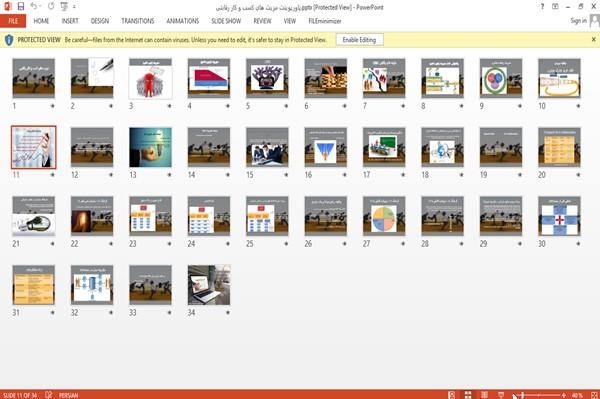Viewport: 600px width, 399px height.
Task: Click the Save icon in quick access toolbar
Action: [21, 7]
